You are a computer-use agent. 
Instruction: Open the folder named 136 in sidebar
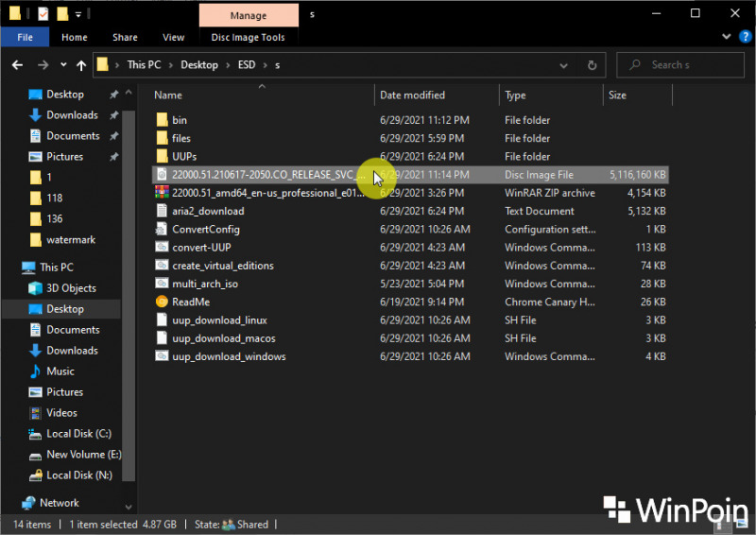click(54, 218)
